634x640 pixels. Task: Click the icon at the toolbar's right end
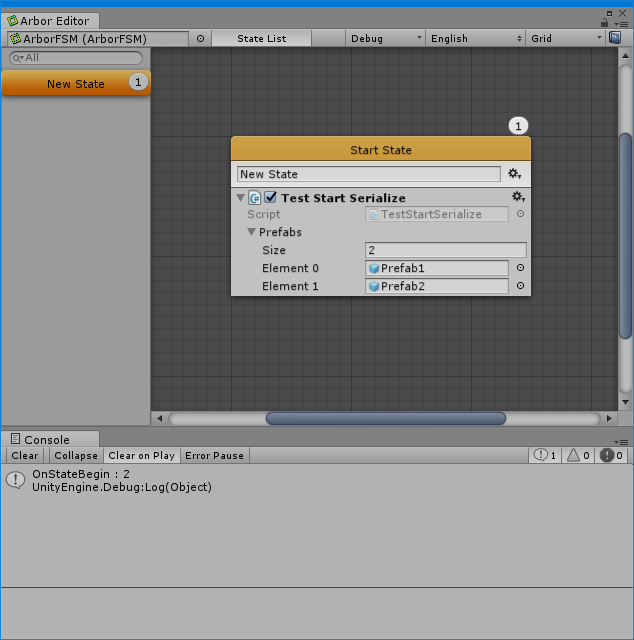(615, 38)
